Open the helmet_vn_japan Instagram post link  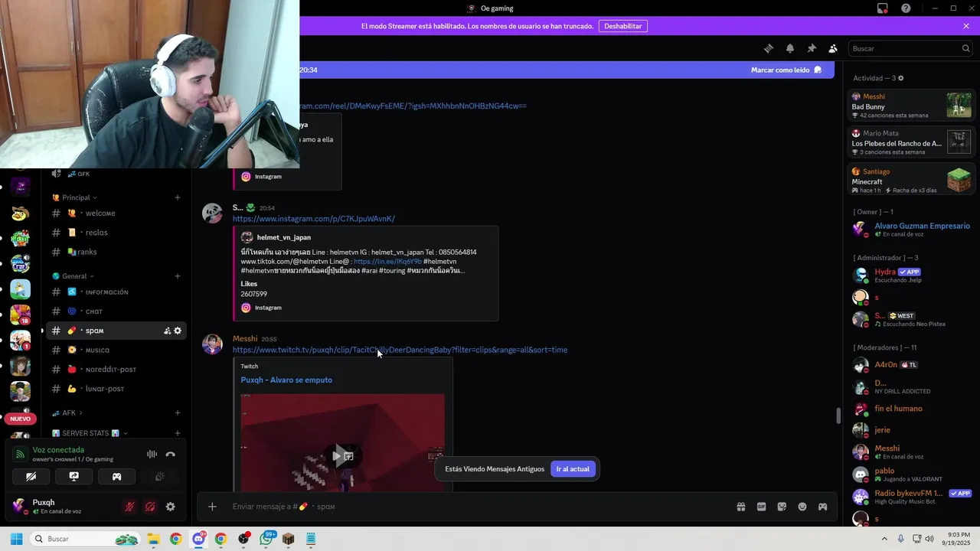click(x=314, y=219)
